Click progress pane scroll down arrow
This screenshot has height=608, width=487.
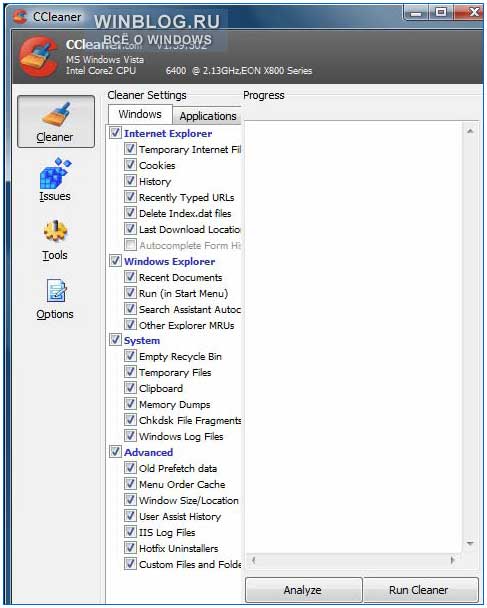470,544
